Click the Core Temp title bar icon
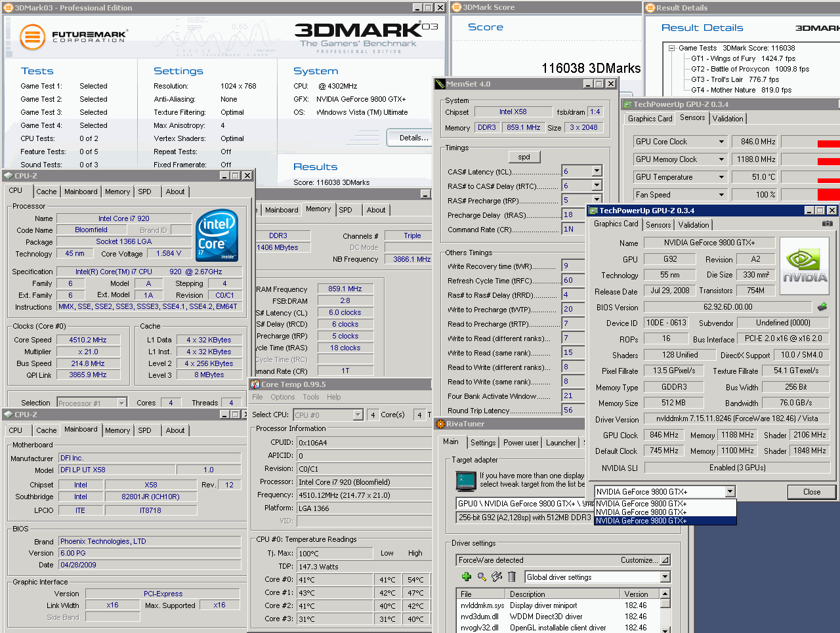 click(255, 384)
